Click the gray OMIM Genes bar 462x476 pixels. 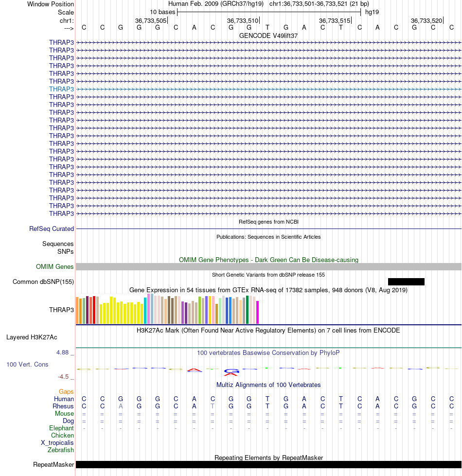pos(268,267)
